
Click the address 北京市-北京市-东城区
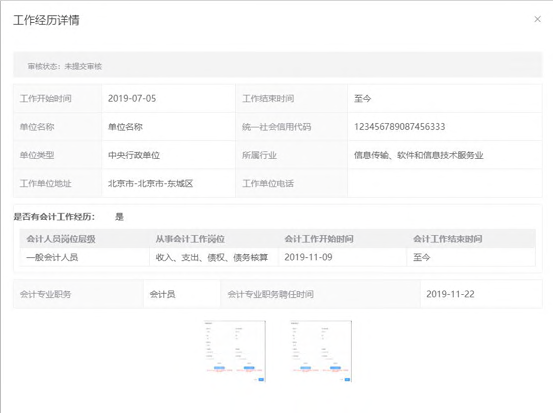pos(151,183)
